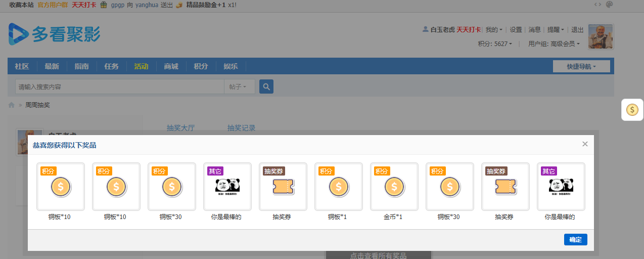Click the 天天打卡 link in top bar

point(83,5)
